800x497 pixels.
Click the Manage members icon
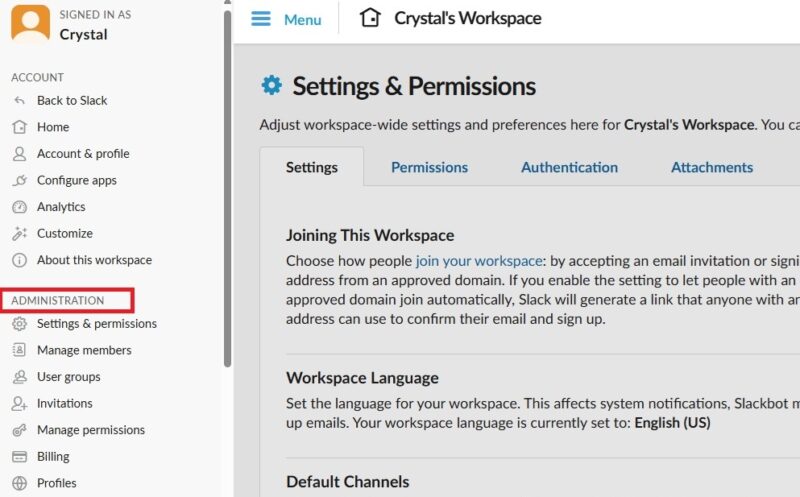(19, 350)
